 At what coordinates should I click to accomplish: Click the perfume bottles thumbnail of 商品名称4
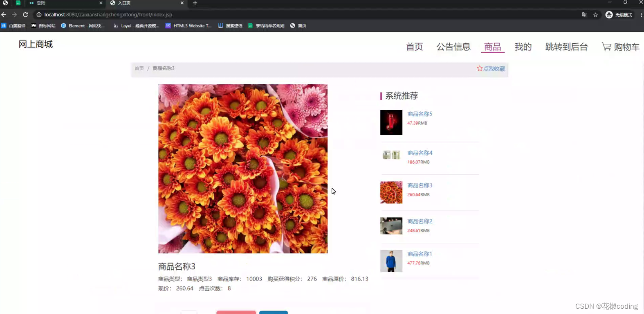pyautogui.click(x=391, y=155)
